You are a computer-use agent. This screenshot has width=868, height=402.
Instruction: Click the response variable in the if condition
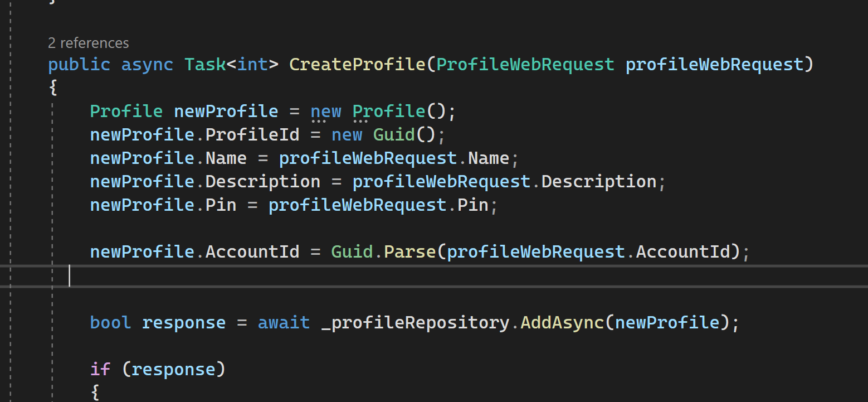point(174,369)
